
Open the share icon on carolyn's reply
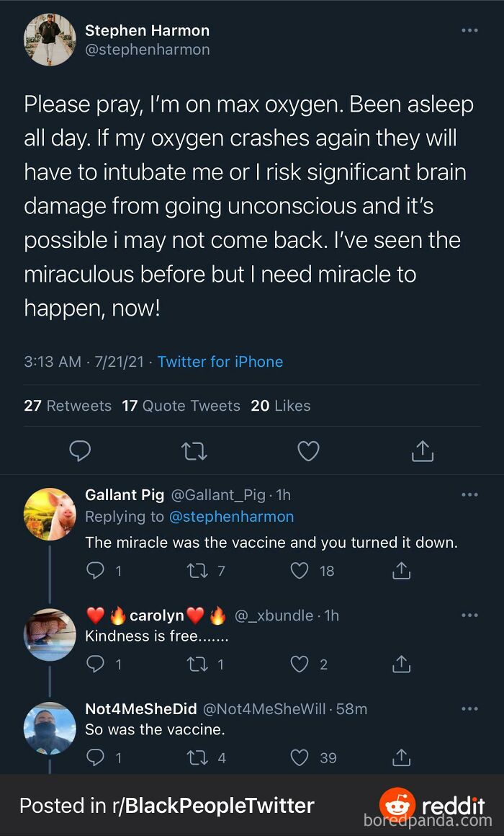400,664
